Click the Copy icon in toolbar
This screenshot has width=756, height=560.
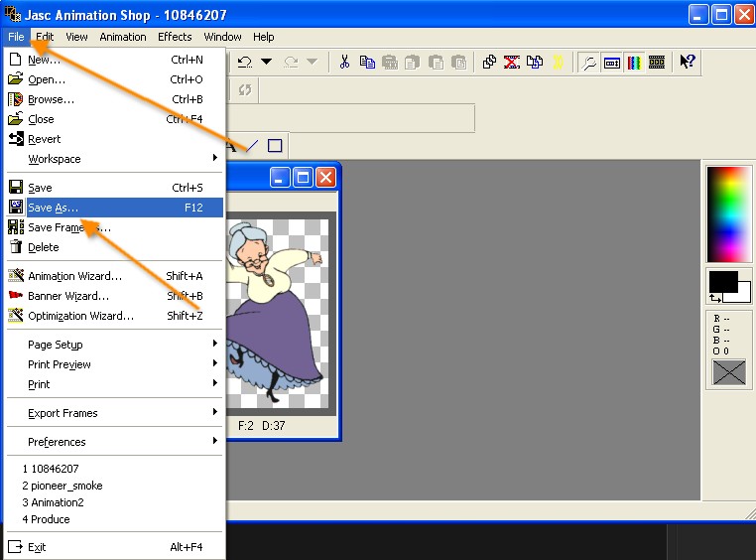click(x=367, y=62)
